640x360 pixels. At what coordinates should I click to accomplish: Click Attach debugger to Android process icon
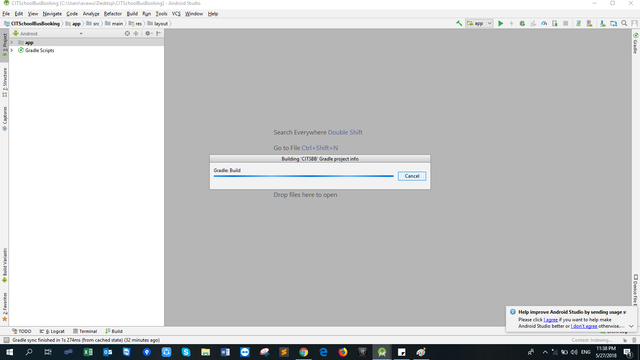(555, 23)
